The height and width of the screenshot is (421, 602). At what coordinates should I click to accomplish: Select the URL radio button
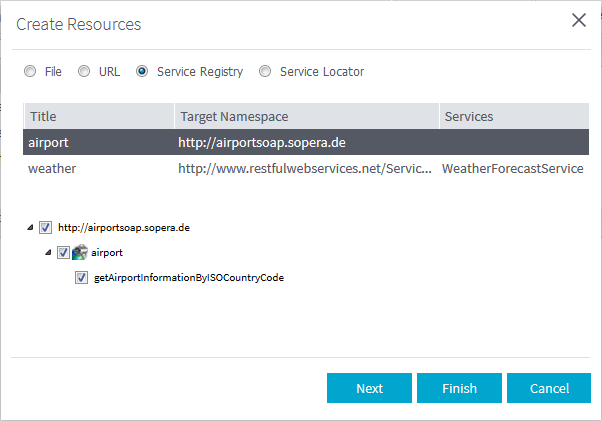(x=84, y=72)
